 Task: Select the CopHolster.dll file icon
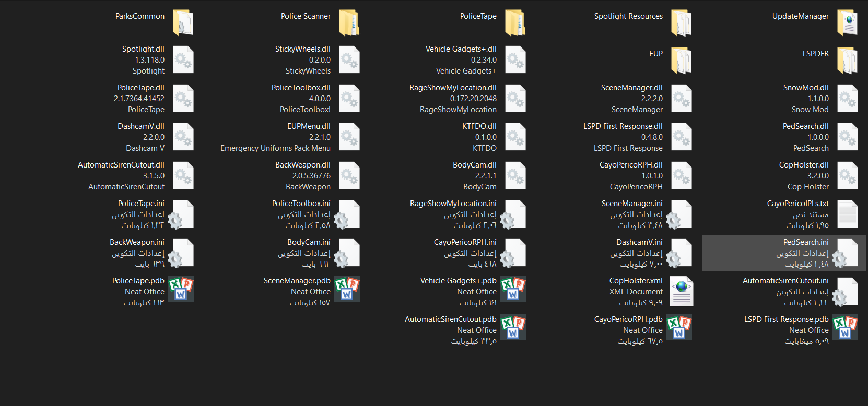(847, 175)
